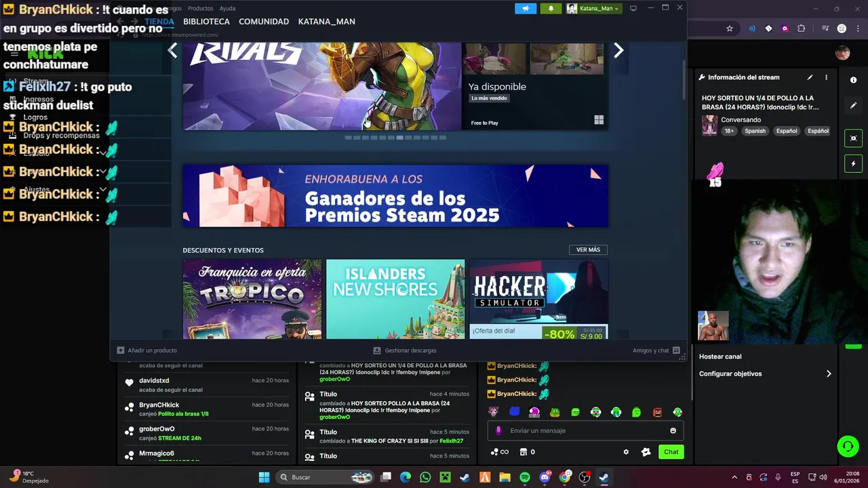Insert the blue blob emote
The width and height of the screenshot is (868, 488).
[514, 411]
